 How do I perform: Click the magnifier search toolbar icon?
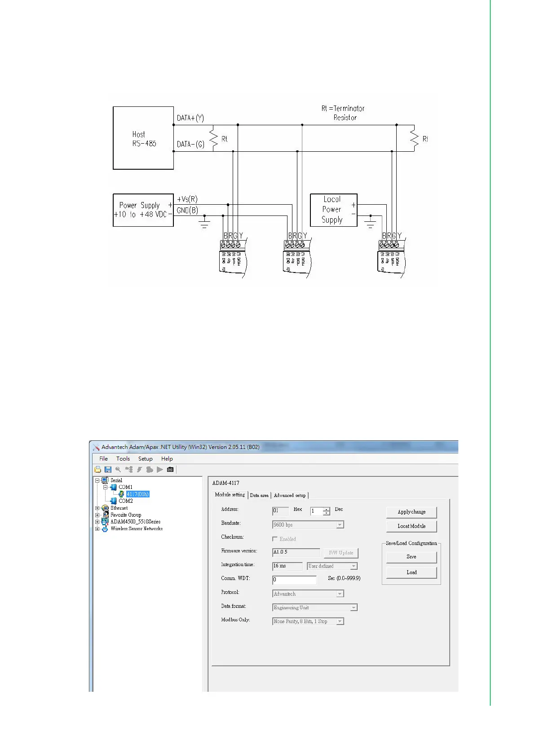(118, 470)
